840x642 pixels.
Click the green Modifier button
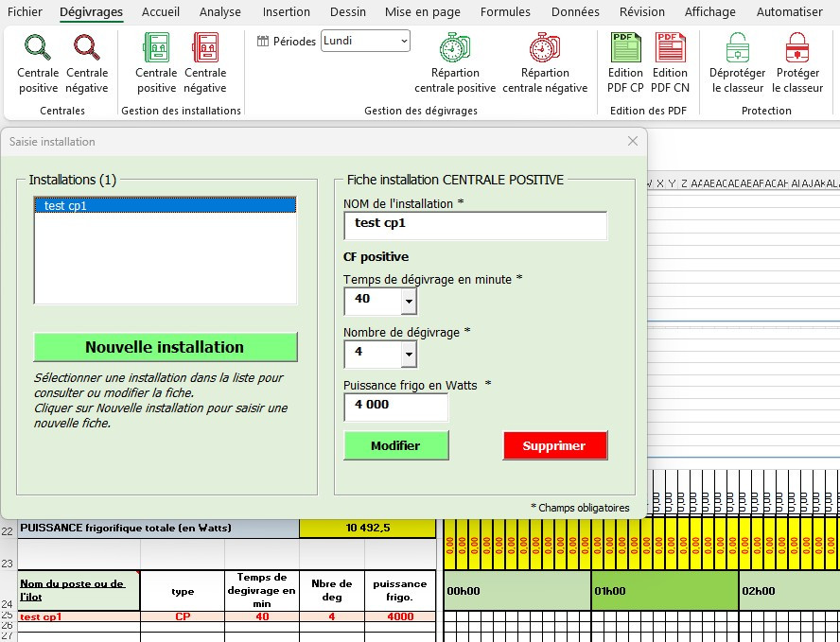(x=395, y=445)
